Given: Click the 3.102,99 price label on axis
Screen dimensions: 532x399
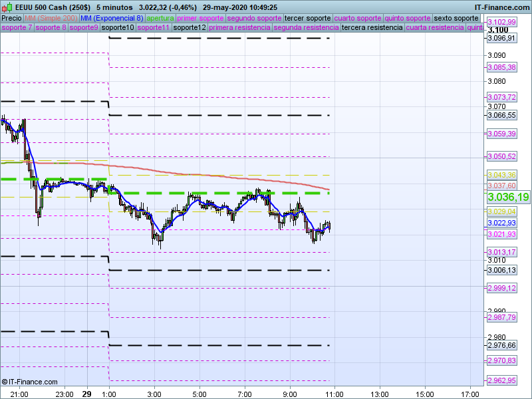Looking at the screenshot, I should pyautogui.click(x=501, y=22).
